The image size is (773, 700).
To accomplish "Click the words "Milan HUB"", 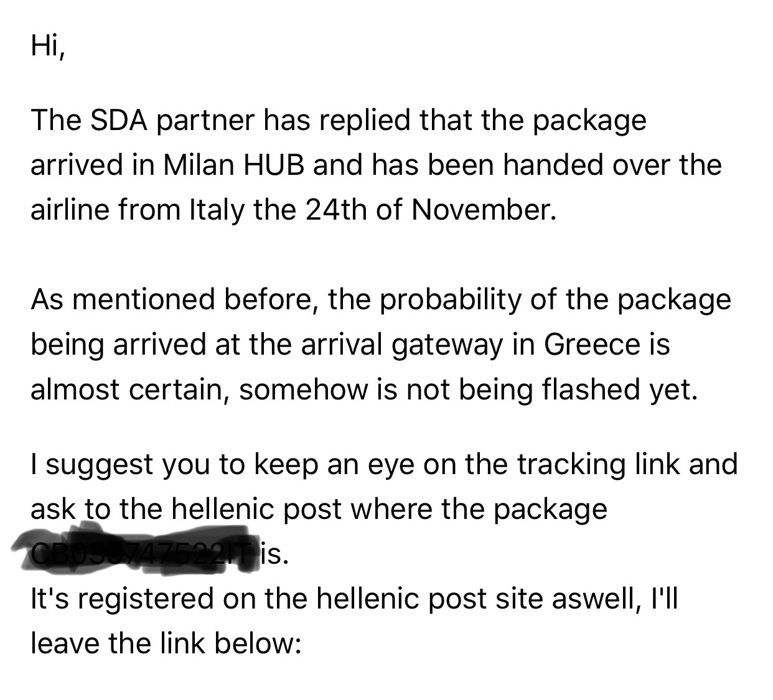I will (x=235, y=164).
